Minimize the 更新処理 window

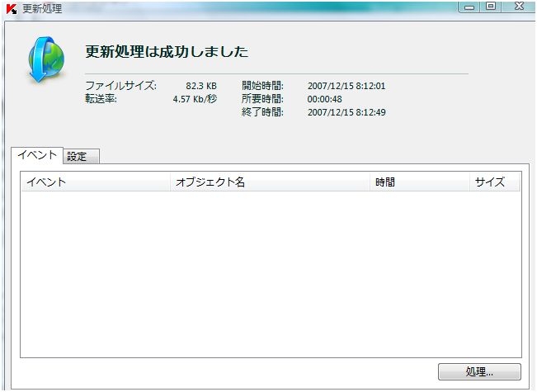[x=469, y=7]
